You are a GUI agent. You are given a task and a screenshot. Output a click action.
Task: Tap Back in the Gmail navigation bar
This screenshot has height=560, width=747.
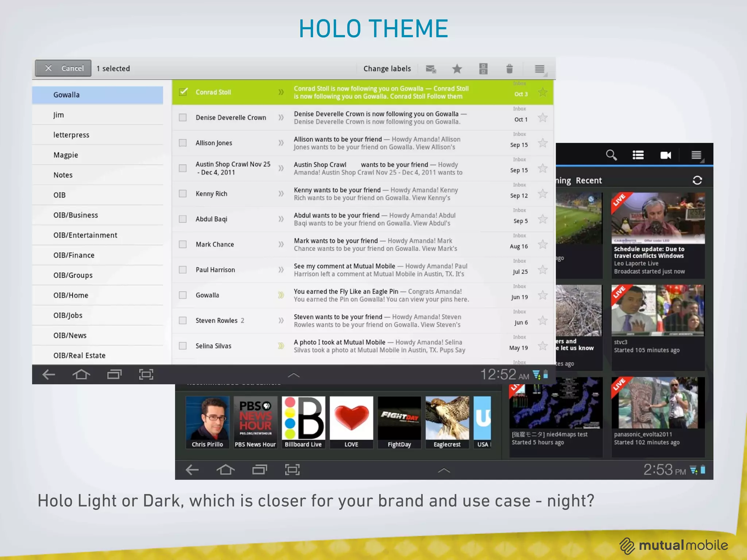(x=49, y=374)
